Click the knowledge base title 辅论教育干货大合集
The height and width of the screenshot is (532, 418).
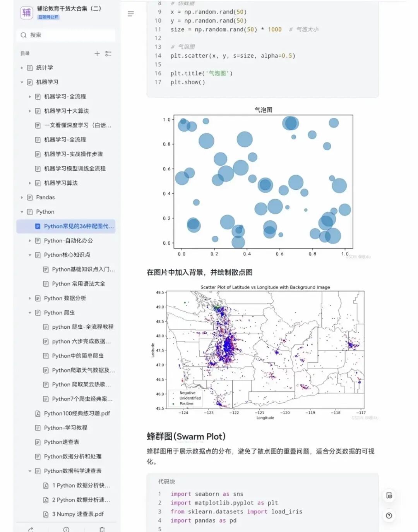[x=69, y=8]
